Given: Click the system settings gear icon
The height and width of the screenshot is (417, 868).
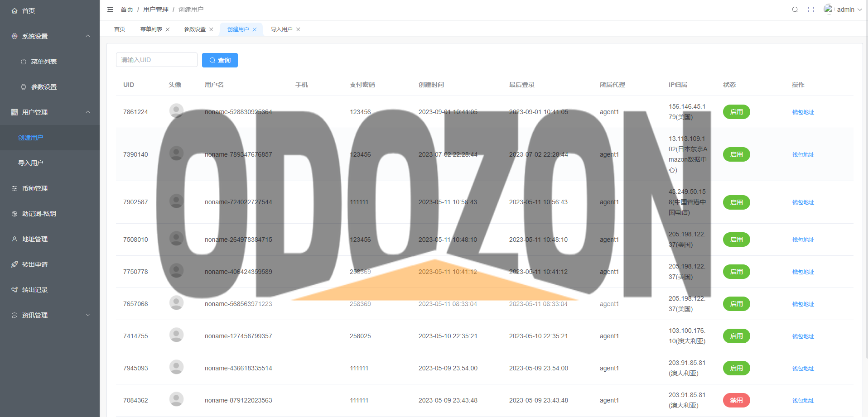Looking at the screenshot, I should click(x=14, y=36).
